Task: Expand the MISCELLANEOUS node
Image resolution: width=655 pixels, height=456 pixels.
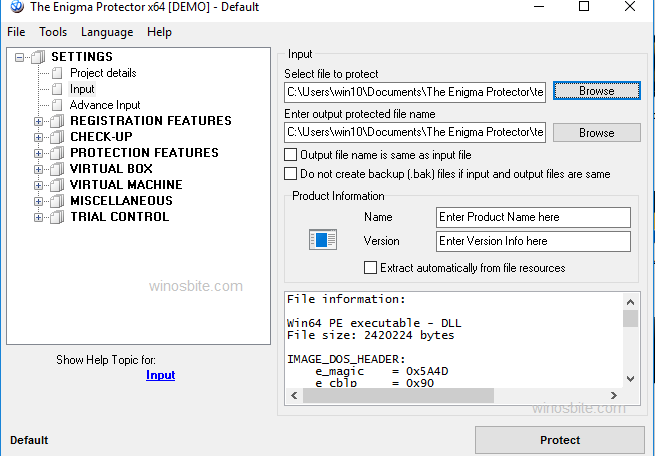Action: point(38,201)
